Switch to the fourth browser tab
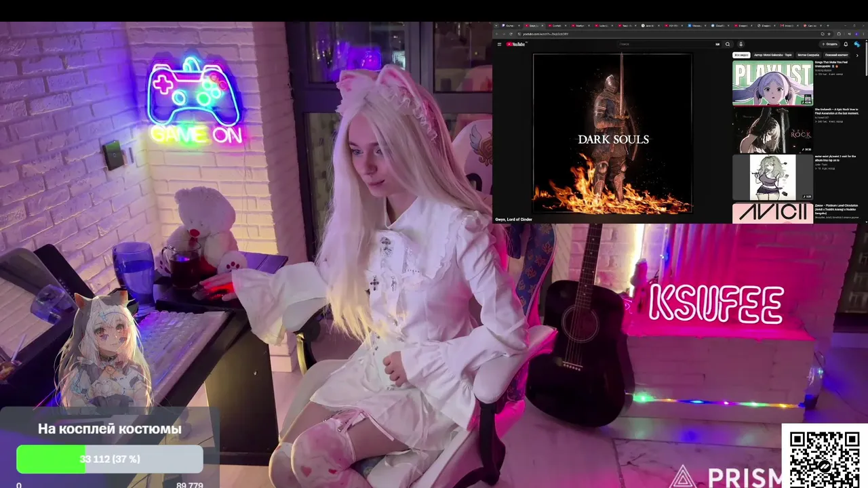This screenshot has height=488, width=868. pos(580,26)
